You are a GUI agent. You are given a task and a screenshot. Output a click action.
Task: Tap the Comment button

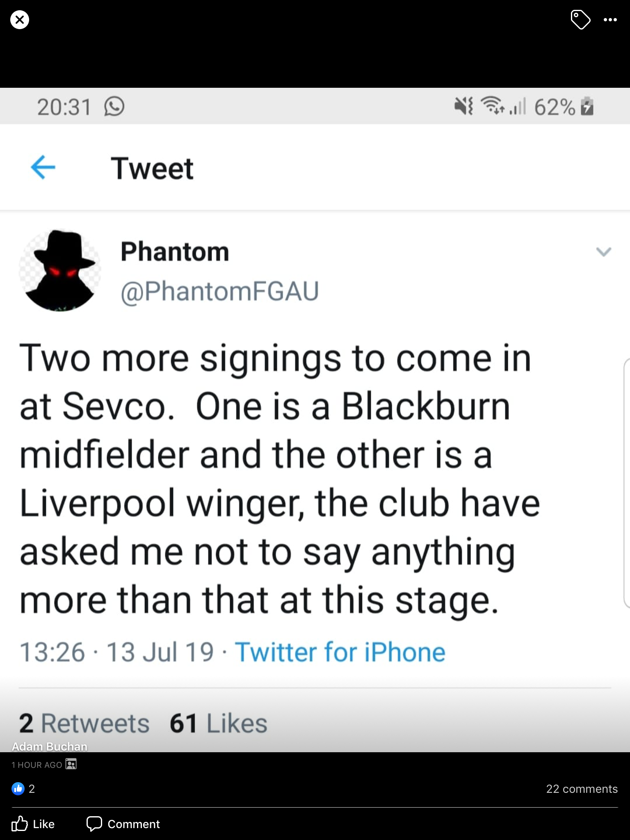123,824
